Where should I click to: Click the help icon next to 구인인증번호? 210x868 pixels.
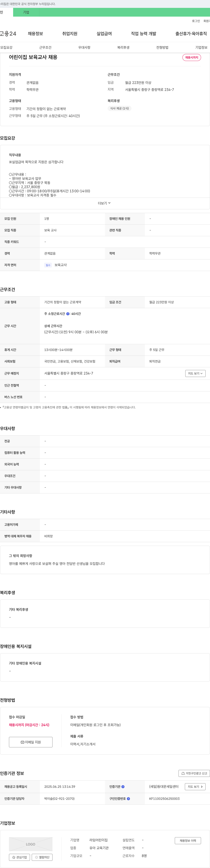click(x=128, y=799)
